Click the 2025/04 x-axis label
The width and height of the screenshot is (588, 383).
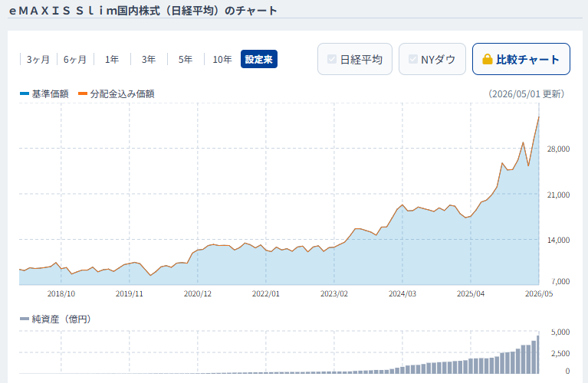(x=471, y=293)
